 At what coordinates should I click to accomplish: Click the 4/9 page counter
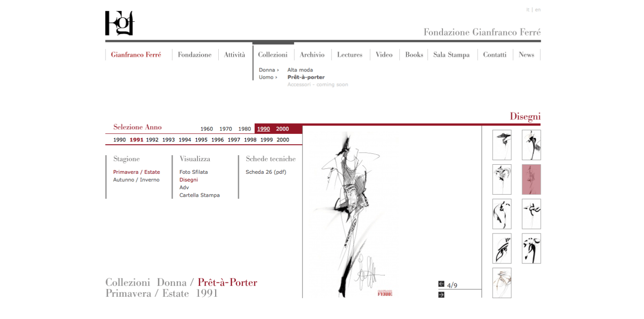click(x=452, y=286)
